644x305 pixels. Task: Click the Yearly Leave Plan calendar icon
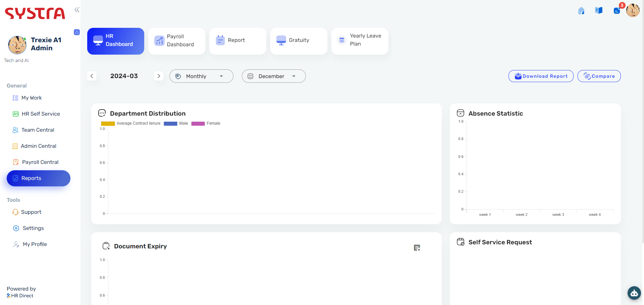pos(342,40)
